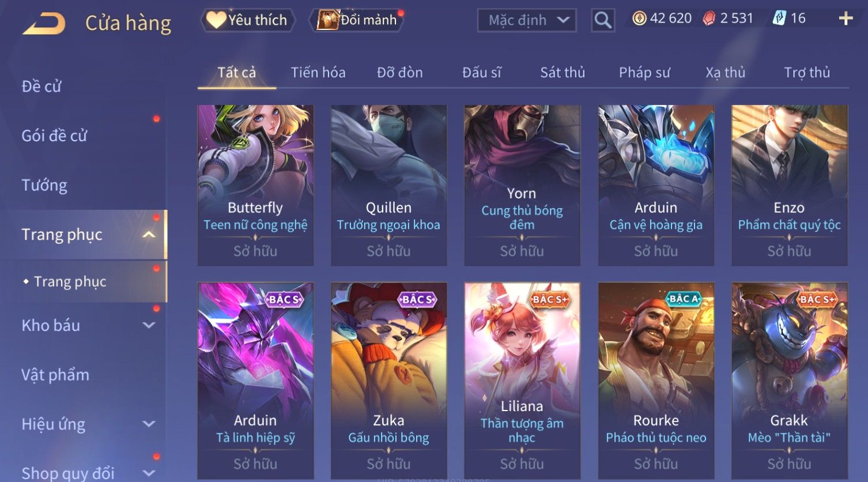Viewport: 868px width, 482px height.
Task: Open the search magnifier icon
Action: 603,20
